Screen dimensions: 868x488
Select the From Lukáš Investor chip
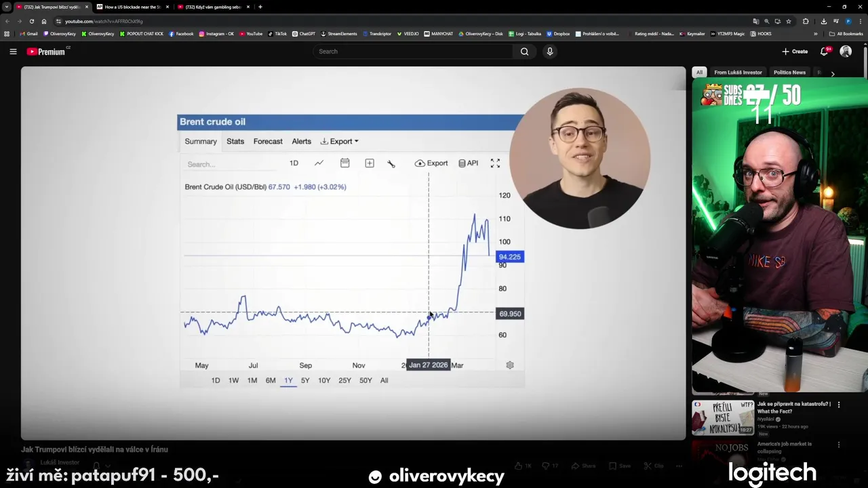click(x=738, y=73)
